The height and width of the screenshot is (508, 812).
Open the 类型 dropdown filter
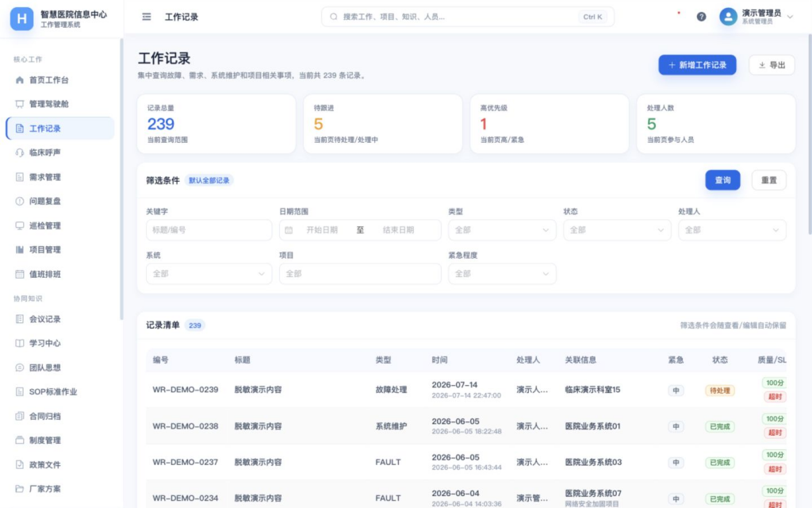(502, 230)
